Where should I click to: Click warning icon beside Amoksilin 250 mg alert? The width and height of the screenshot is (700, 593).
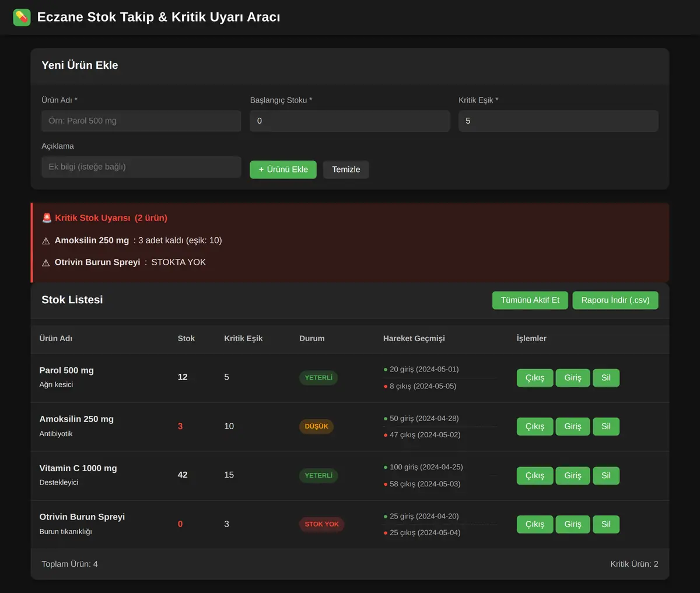point(46,241)
